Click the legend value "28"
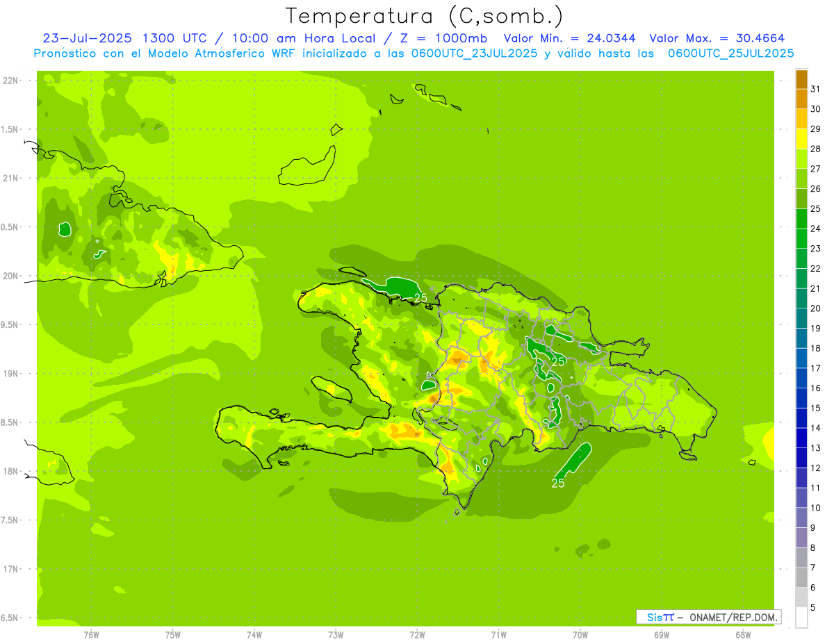This screenshot has width=834, height=644. coord(815,149)
